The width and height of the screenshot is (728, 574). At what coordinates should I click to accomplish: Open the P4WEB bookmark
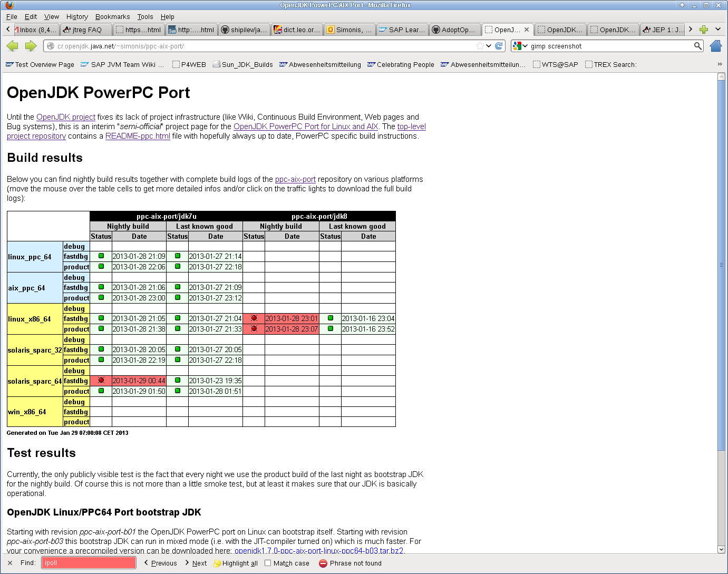click(189, 64)
